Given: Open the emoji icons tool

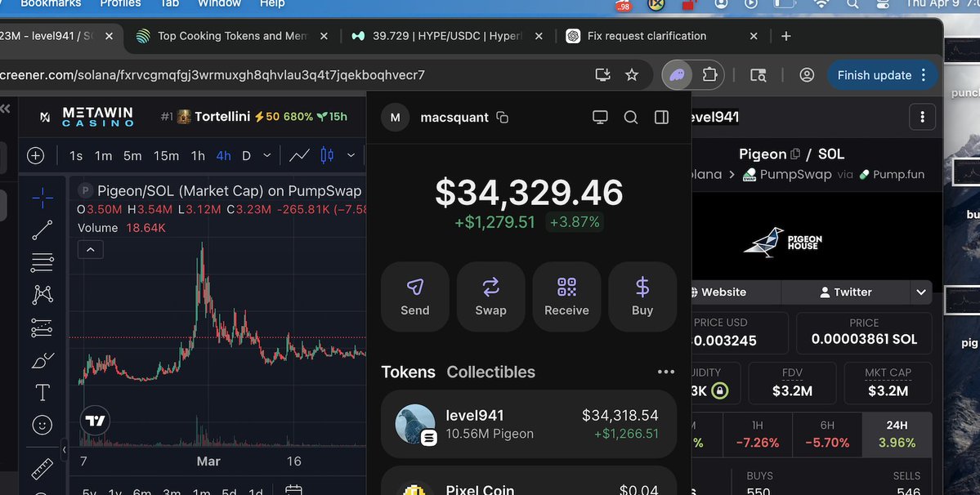Looking at the screenshot, I should pos(43,425).
